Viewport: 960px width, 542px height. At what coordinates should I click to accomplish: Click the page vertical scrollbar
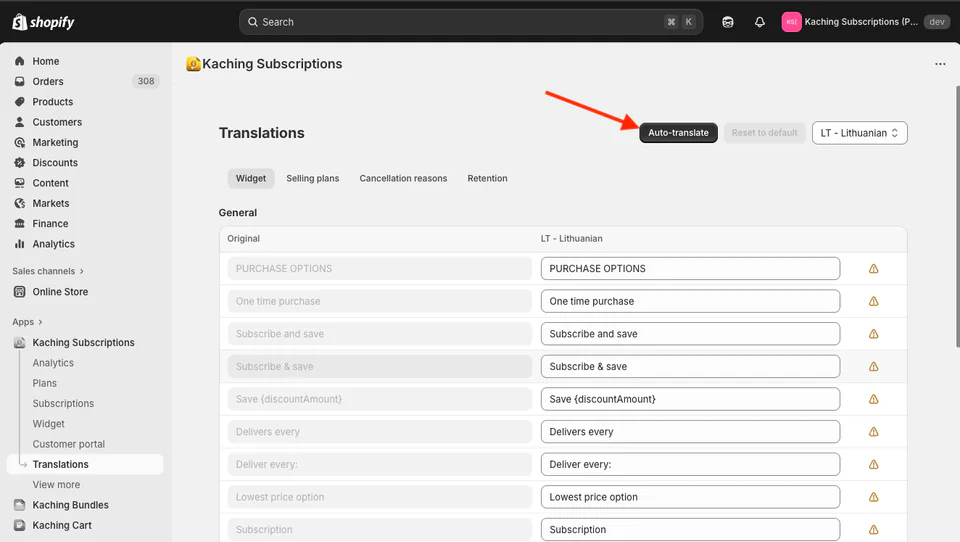pos(957,217)
